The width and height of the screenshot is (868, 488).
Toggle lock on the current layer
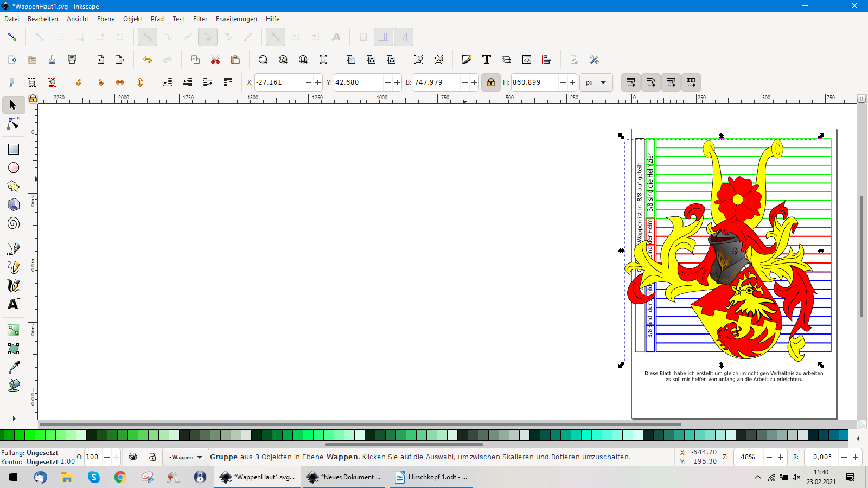(152, 457)
